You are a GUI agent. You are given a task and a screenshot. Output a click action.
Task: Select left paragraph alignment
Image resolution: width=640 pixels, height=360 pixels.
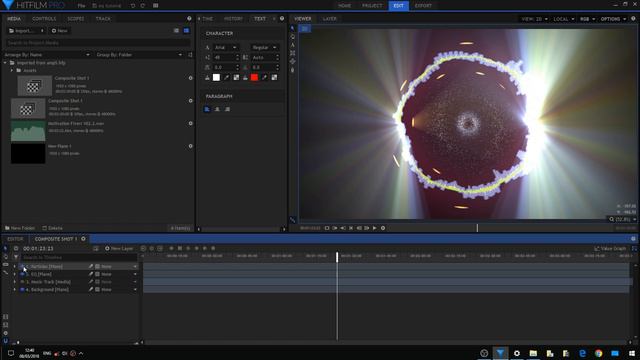click(207, 109)
